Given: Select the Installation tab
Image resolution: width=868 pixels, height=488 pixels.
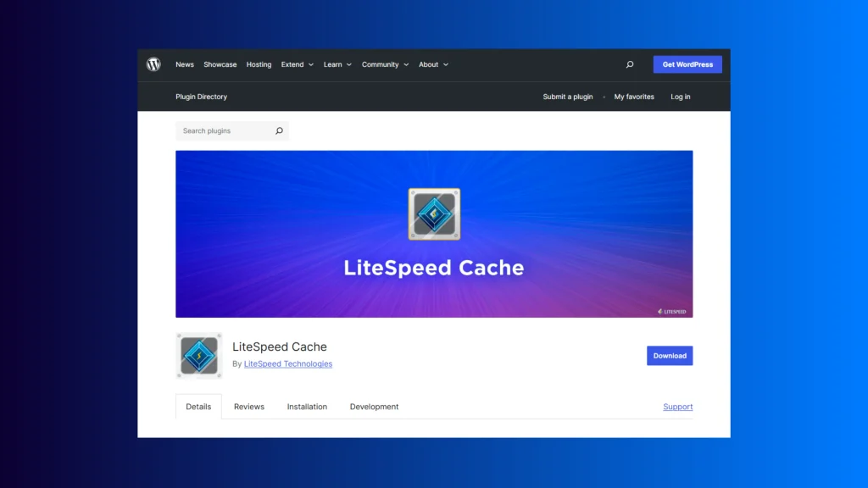Looking at the screenshot, I should (307, 407).
